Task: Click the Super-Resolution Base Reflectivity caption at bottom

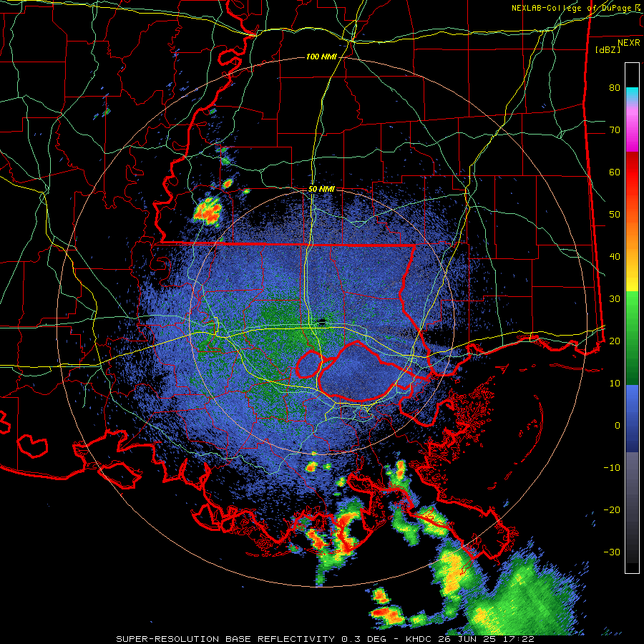Action: coord(325,639)
